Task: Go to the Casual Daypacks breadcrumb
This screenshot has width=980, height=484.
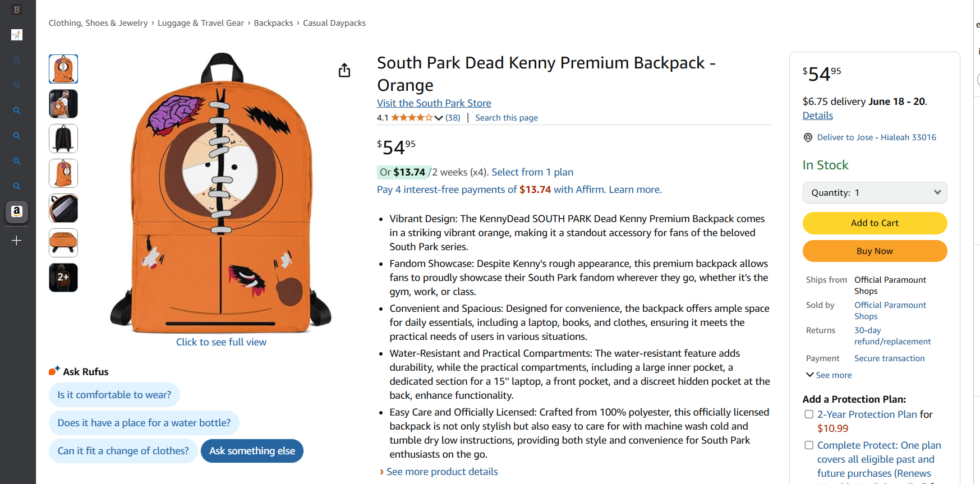Action: pos(334,22)
